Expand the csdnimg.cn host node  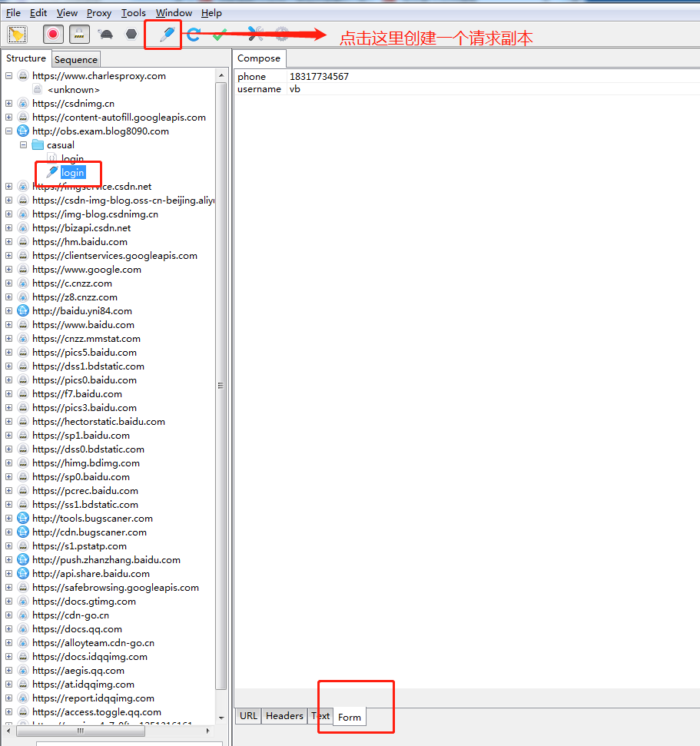click(x=8, y=103)
